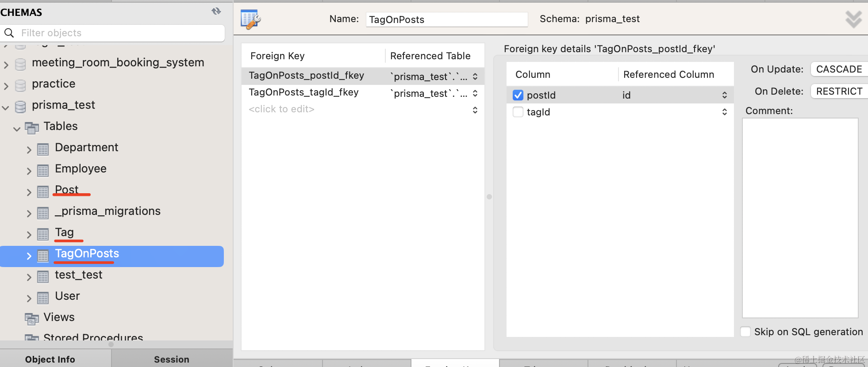868x367 pixels.
Task: Click the magnifier icon in filter box
Action: (x=9, y=33)
